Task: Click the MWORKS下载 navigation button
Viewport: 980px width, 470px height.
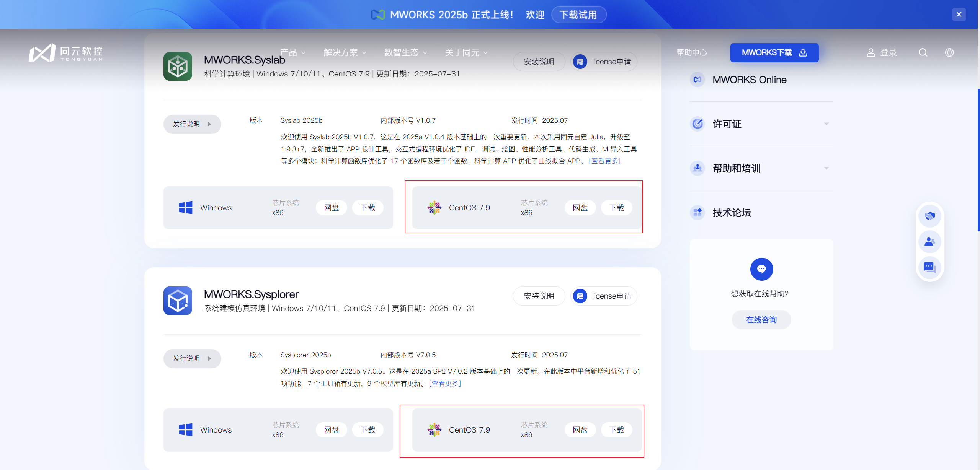Action: 774,52
